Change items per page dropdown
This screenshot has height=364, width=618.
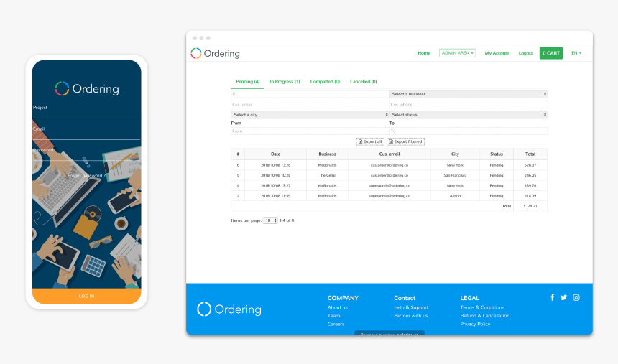pyautogui.click(x=270, y=220)
